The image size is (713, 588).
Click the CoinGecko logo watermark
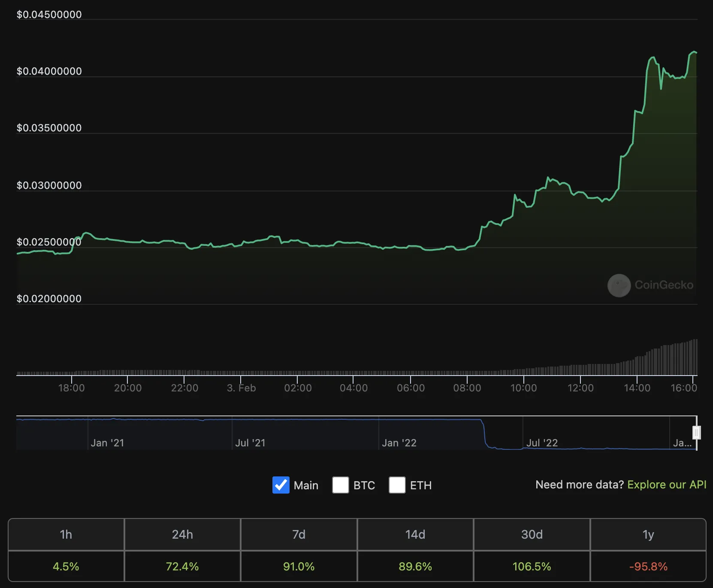650,285
